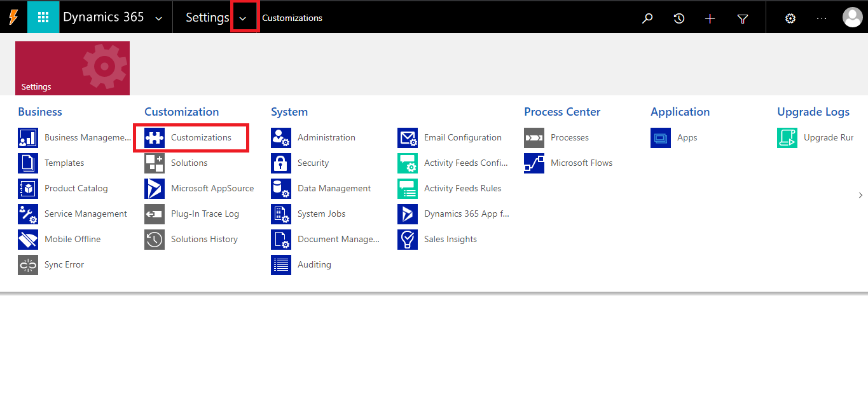
Task: Click the Security lock icon
Action: (281, 163)
